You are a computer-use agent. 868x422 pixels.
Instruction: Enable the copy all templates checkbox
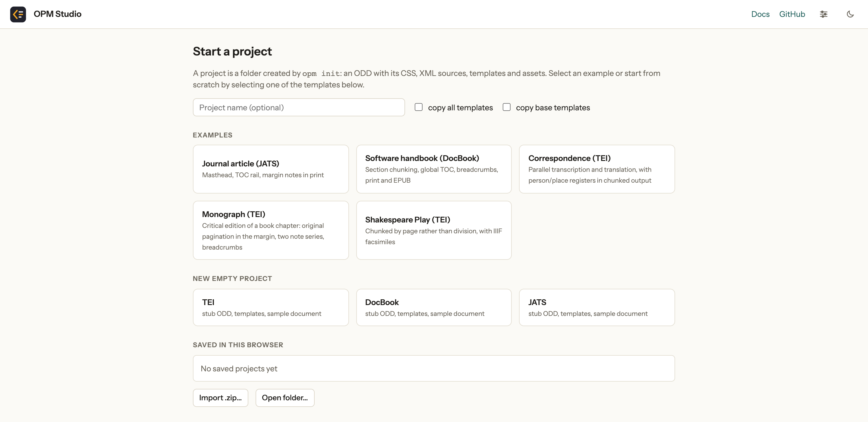[419, 107]
